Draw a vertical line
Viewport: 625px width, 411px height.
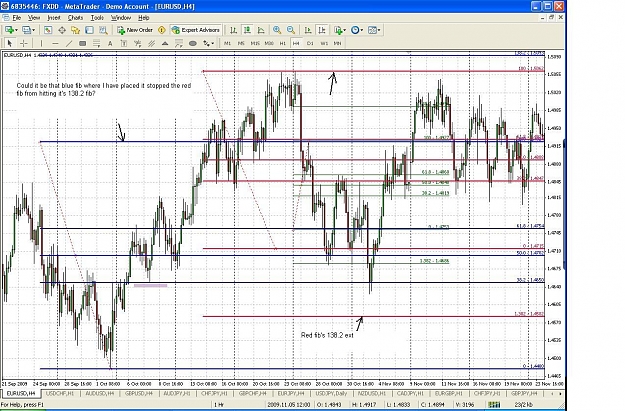(41, 43)
